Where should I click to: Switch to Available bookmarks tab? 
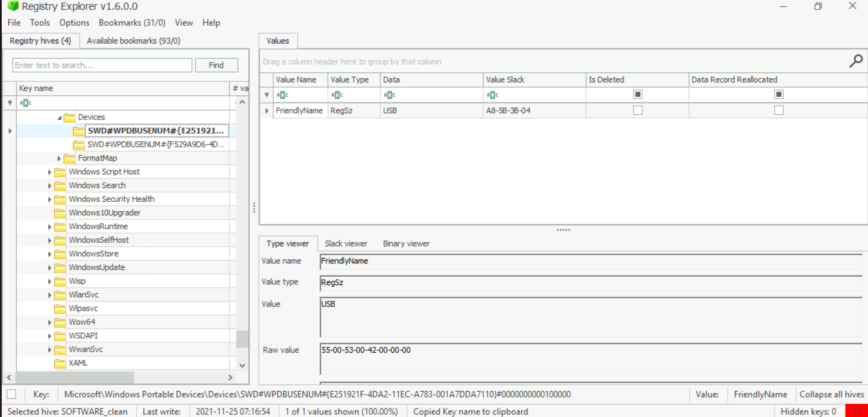pos(133,41)
